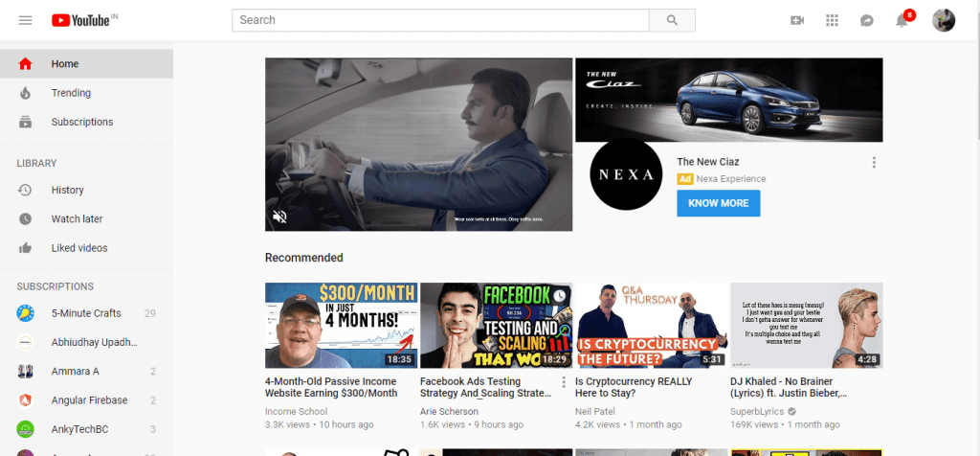Open the Nexa Experience channel link
Image resolution: width=980 pixels, height=456 pixels.
click(730, 179)
